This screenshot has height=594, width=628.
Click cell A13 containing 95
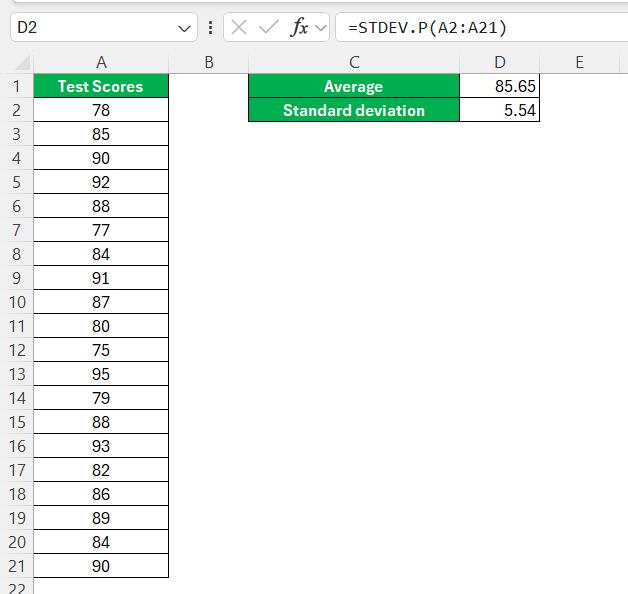pos(101,374)
